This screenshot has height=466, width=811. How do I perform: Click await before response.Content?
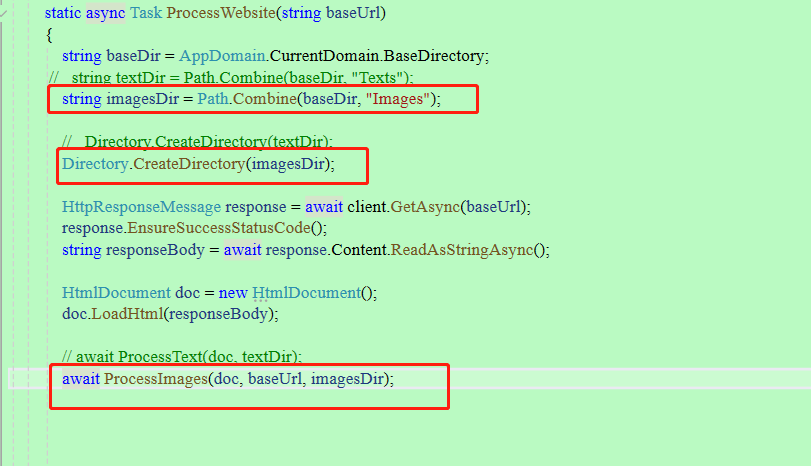[243, 250]
